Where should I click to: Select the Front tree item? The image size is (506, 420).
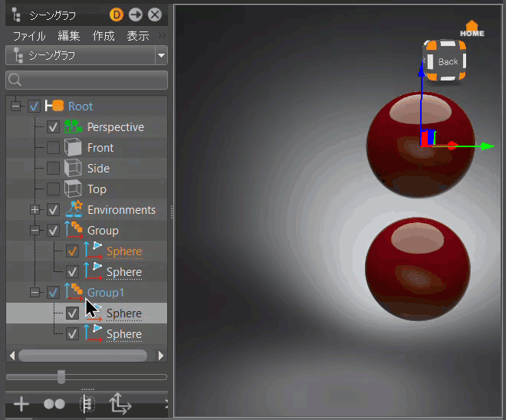tap(100, 148)
